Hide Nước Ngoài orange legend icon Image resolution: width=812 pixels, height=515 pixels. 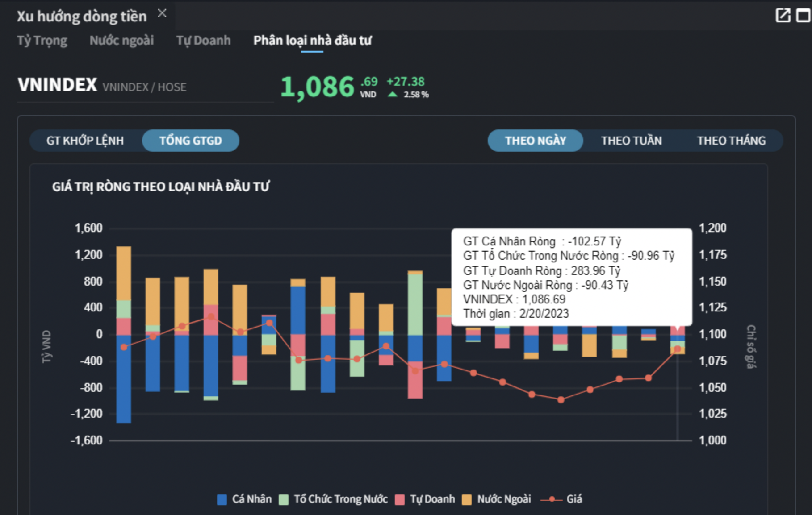(467, 499)
